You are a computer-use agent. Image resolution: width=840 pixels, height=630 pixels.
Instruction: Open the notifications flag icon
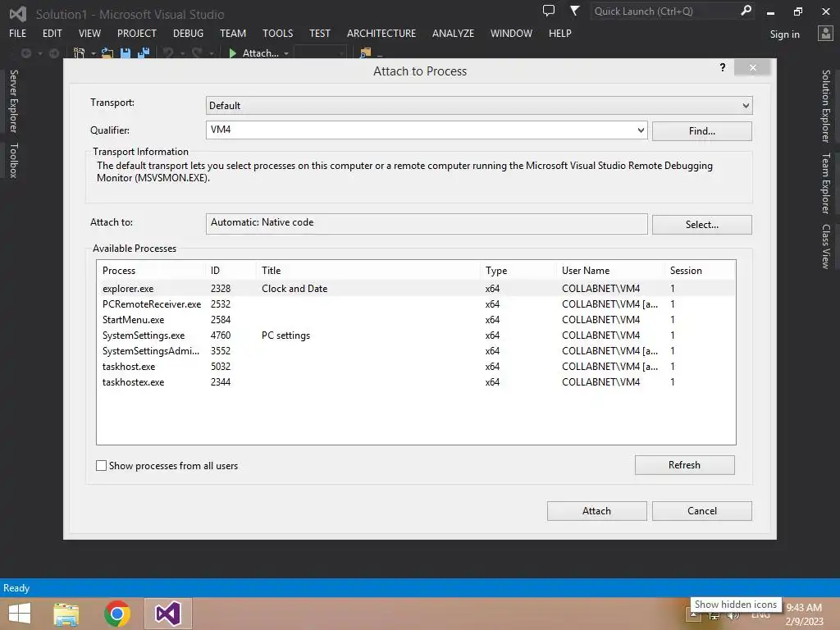tap(574, 11)
